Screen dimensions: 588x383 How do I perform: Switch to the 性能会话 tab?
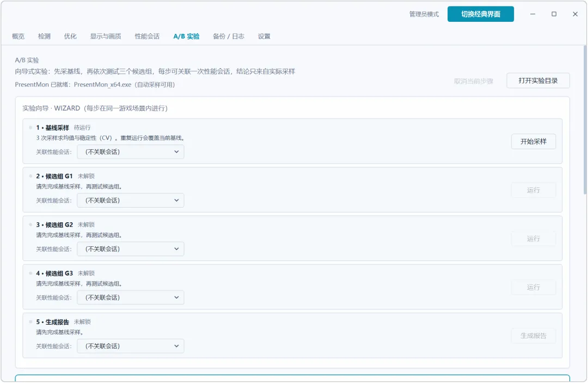coord(147,37)
